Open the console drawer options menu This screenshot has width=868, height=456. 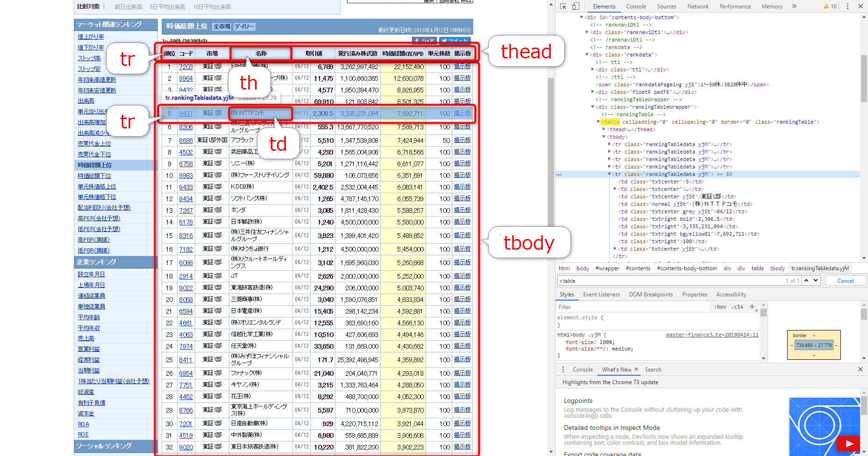coord(562,369)
